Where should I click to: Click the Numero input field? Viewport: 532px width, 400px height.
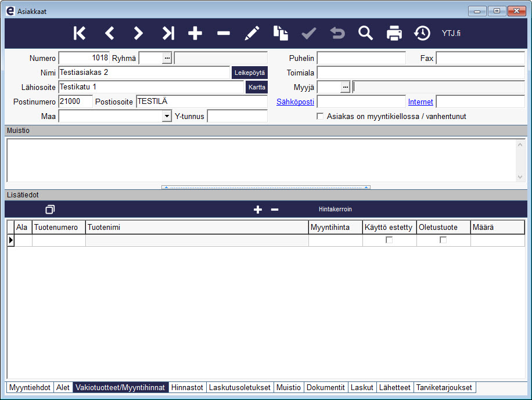pyautogui.click(x=84, y=58)
